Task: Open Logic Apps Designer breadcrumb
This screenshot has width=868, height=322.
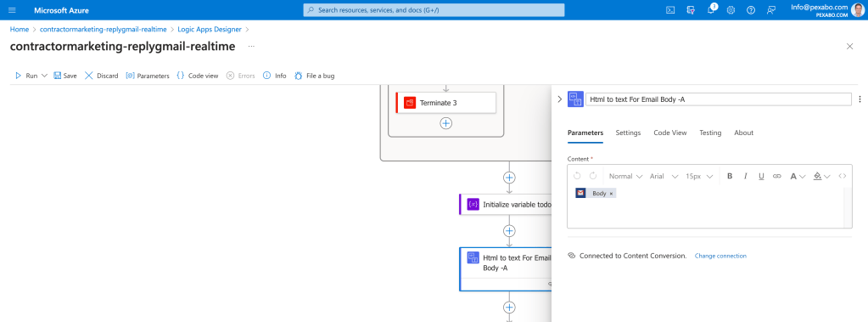Action: coord(210,30)
